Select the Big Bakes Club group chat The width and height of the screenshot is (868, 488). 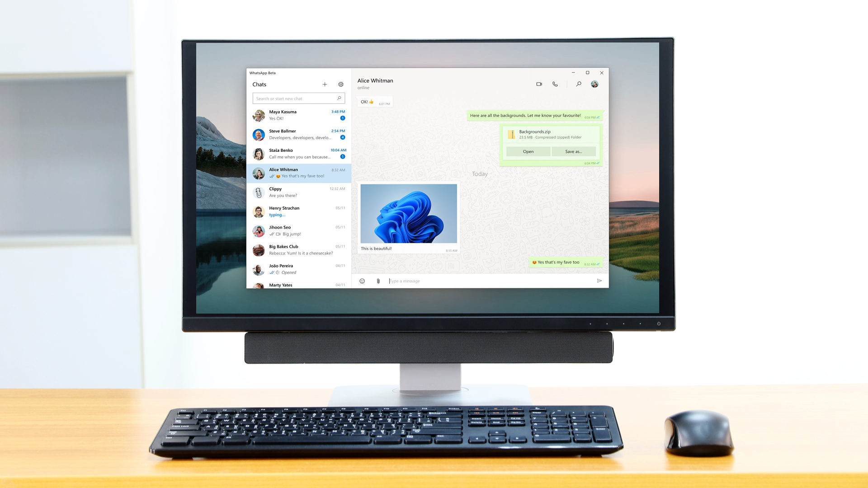[299, 249]
